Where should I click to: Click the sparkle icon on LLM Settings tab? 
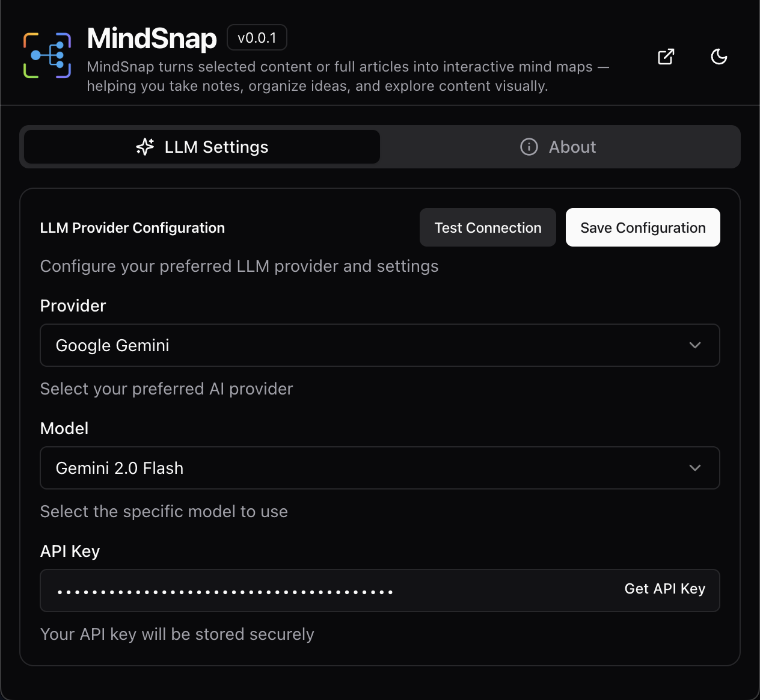click(x=145, y=147)
